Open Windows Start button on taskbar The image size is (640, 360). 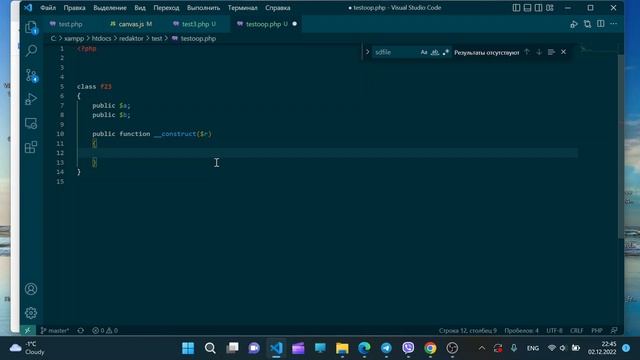188,348
